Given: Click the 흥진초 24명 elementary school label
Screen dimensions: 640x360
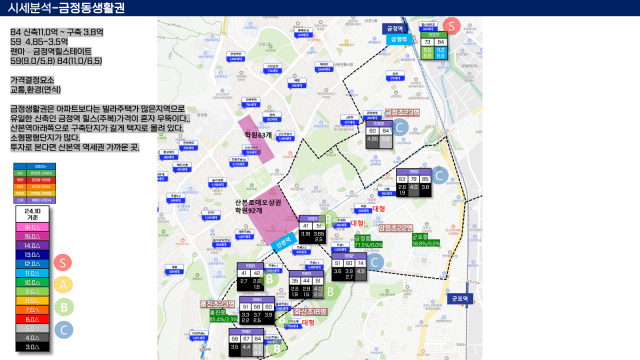Looking at the screenshot, I should click(218, 304).
